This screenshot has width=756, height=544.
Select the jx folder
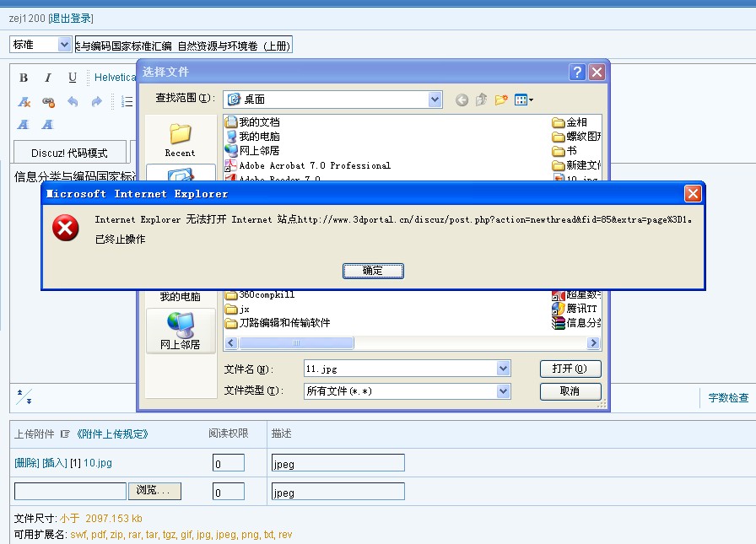tap(238, 309)
